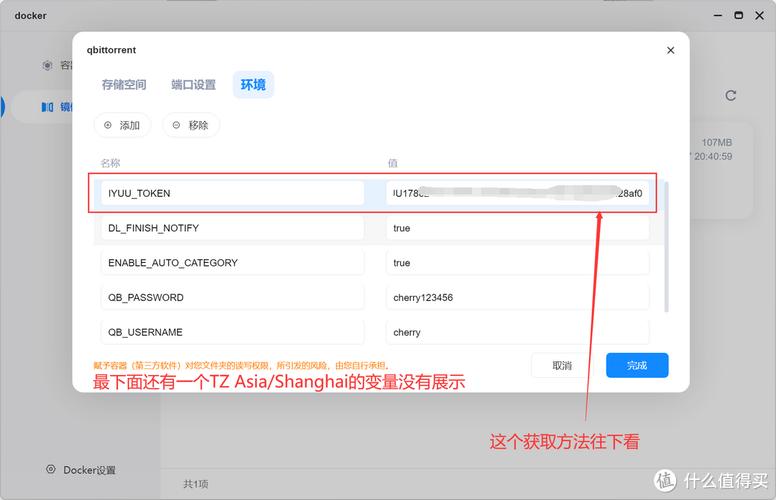Close the qbittorrent dialog

click(x=671, y=50)
